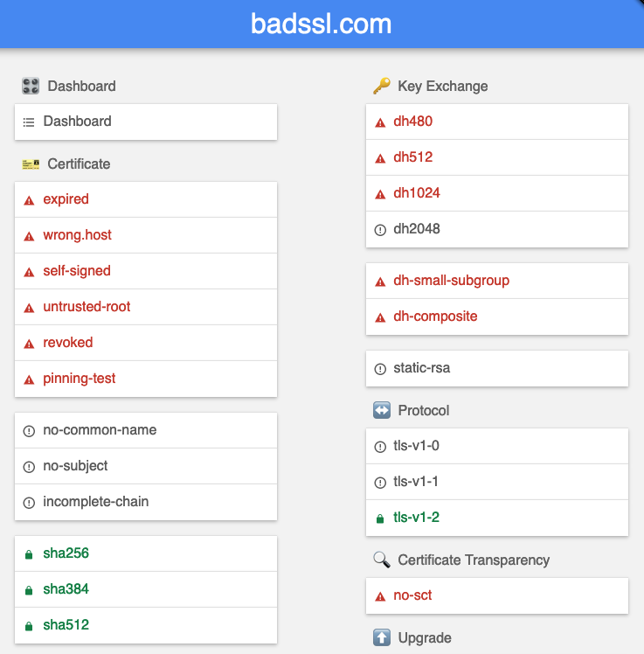Screen dimensions: 644x654
Task: Open the tls-v1-2 protocol test
Action: (497, 518)
